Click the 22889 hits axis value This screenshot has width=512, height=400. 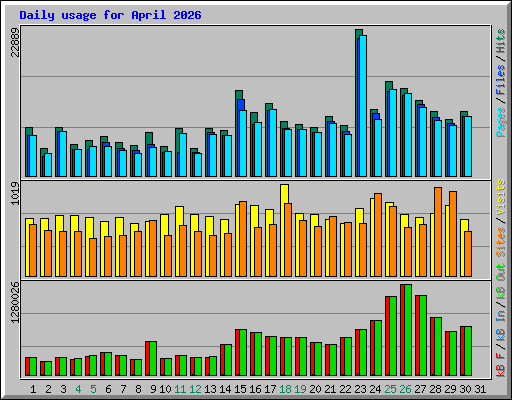click(x=15, y=43)
